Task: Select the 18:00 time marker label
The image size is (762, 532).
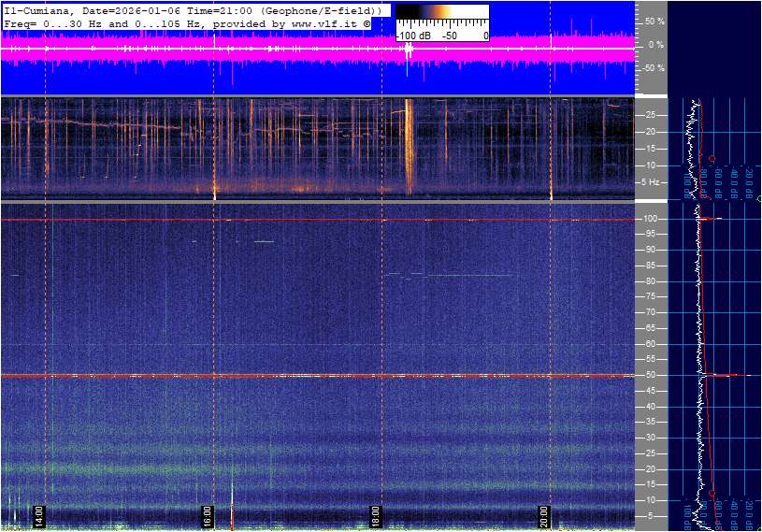Action: click(x=375, y=515)
